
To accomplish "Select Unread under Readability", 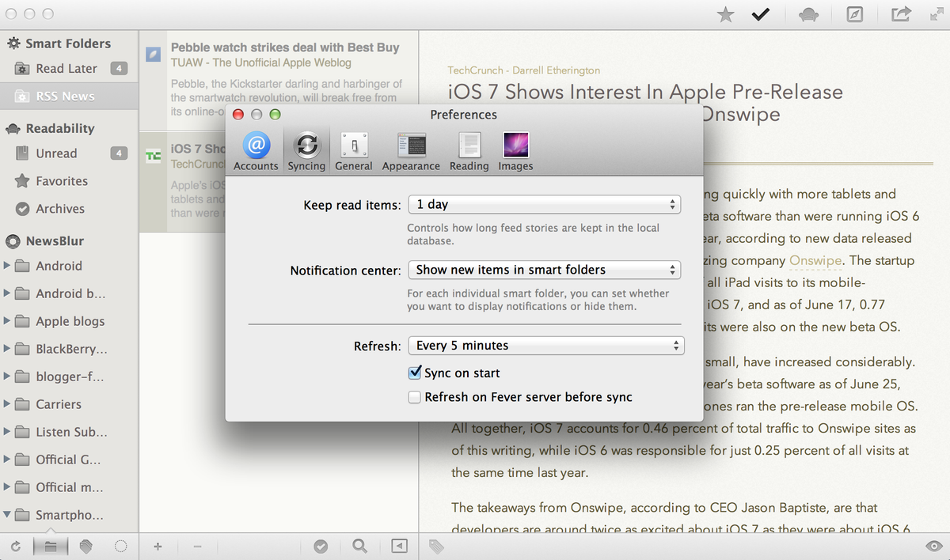I will (x=69, y=153).
